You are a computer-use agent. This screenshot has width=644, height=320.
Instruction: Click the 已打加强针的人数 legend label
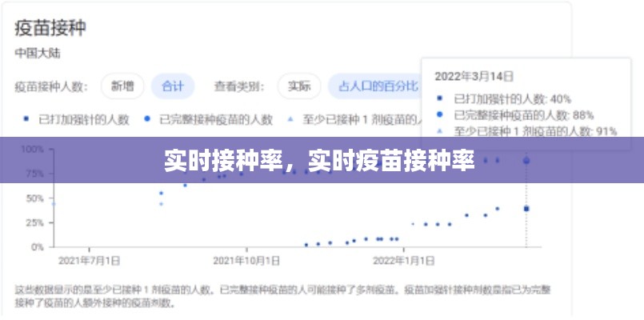[84, 119]
